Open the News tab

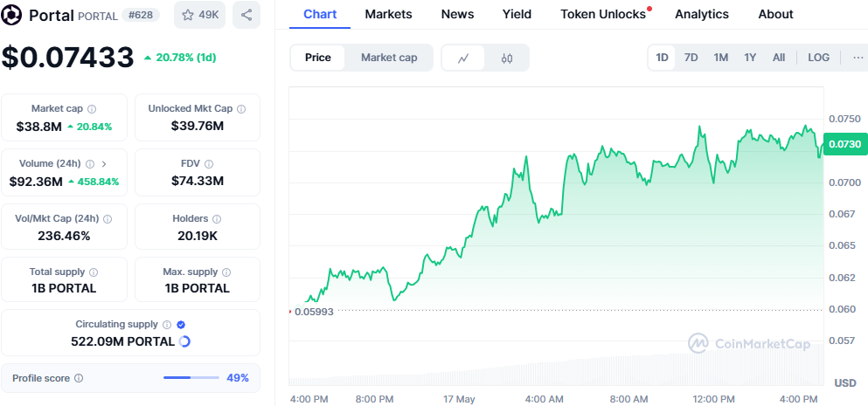pos(457,14)
